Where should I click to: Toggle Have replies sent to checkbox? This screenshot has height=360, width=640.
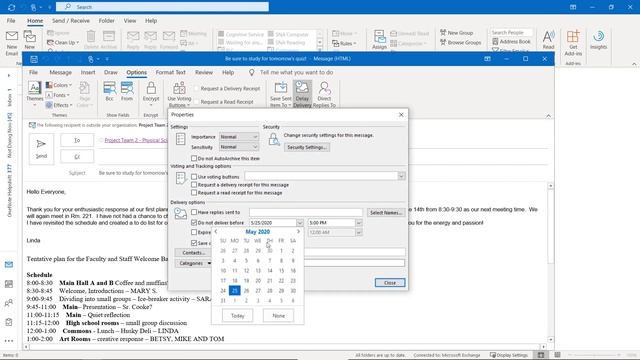(194, 212)
